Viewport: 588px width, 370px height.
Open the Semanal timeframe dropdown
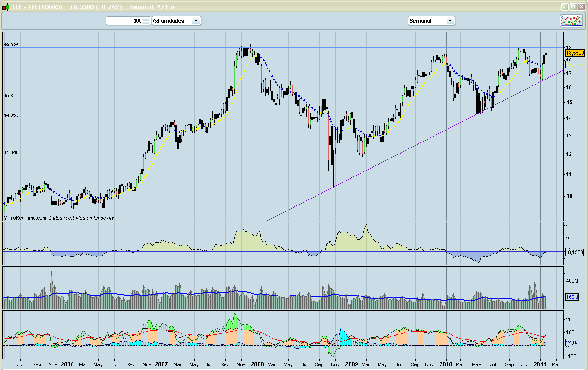(431, 21)
